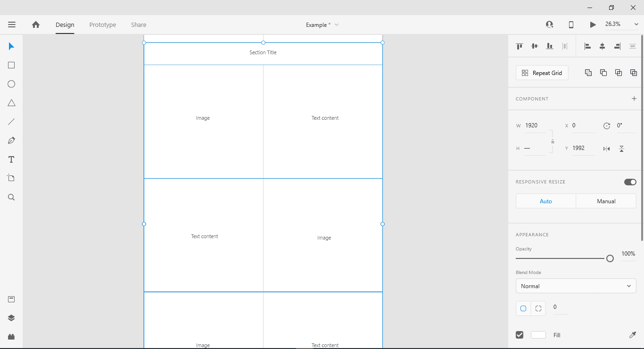
Task: Edit the height H field
Action: tap(536, 148)
